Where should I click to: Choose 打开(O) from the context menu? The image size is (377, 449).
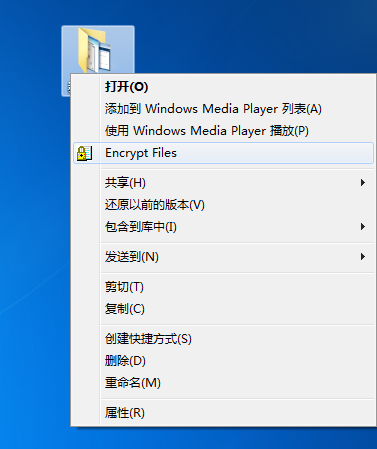click(223, 87)
